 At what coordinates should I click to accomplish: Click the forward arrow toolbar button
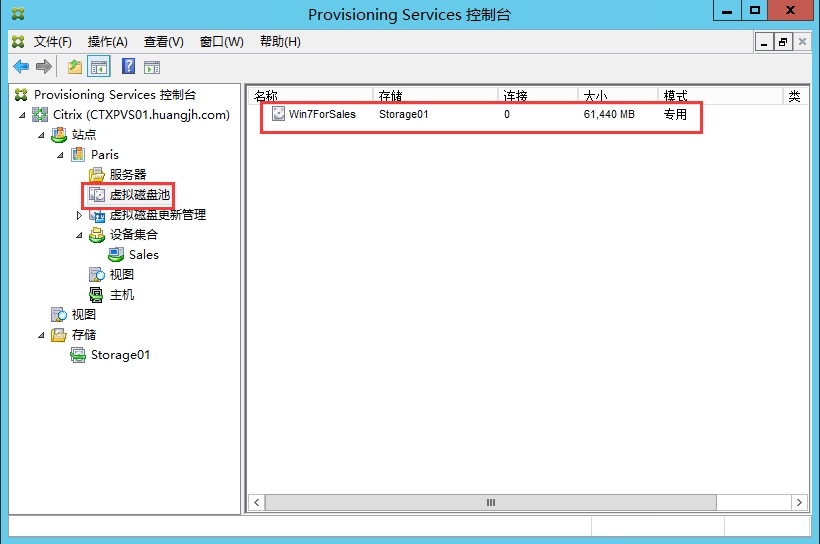click(43, 66)
